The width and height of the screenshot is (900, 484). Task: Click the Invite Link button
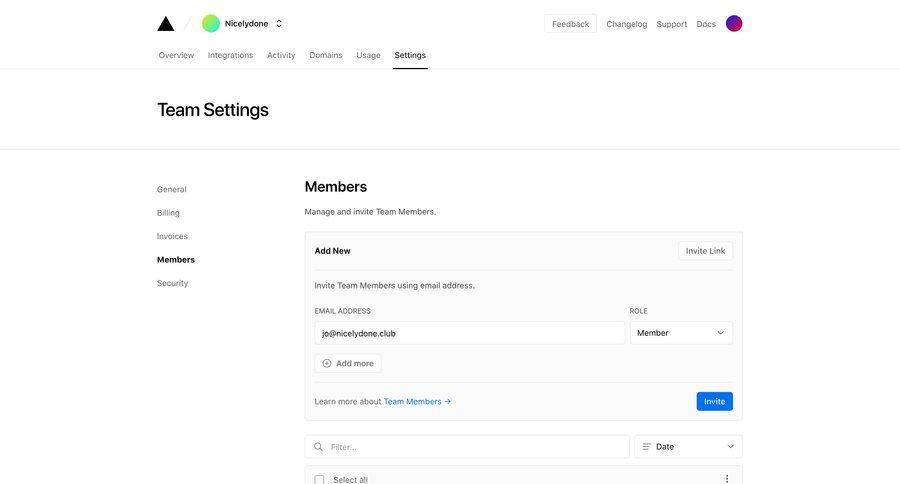click(x=705, y=251)
